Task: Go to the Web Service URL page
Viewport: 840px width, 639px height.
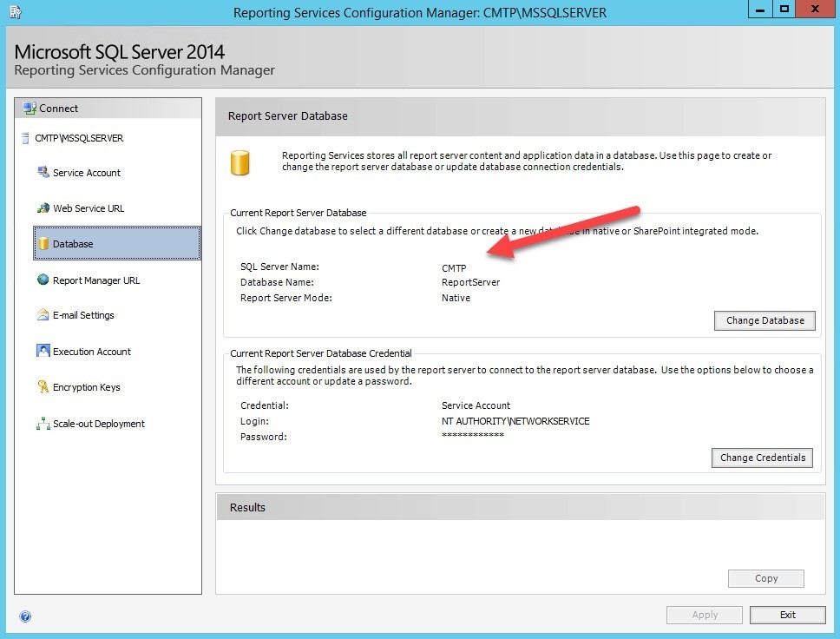Action: [89, 208]
